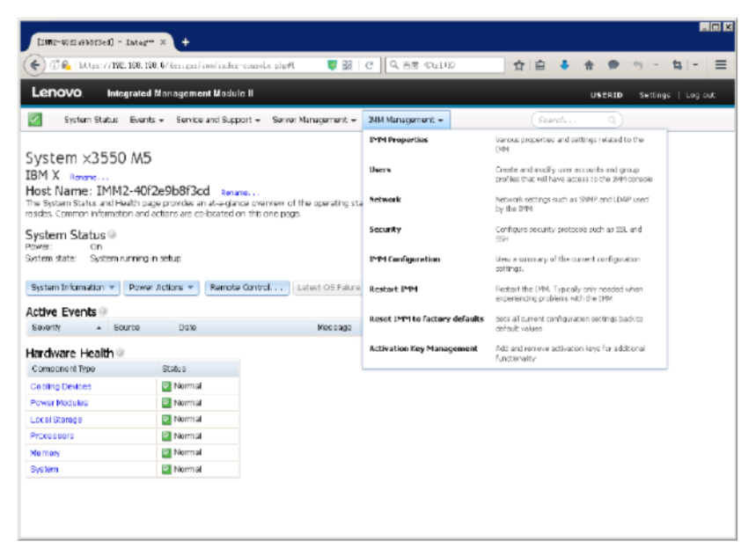Viewport: 756px width, 549px height.
Task: Open the Power Modules link
Action: point(59,403)
